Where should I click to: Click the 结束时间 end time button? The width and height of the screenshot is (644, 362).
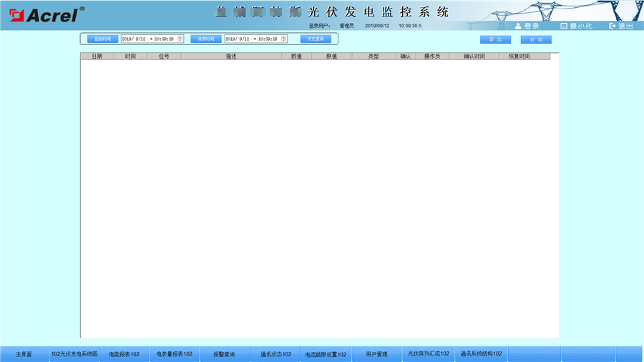click(x=206, y=39)
